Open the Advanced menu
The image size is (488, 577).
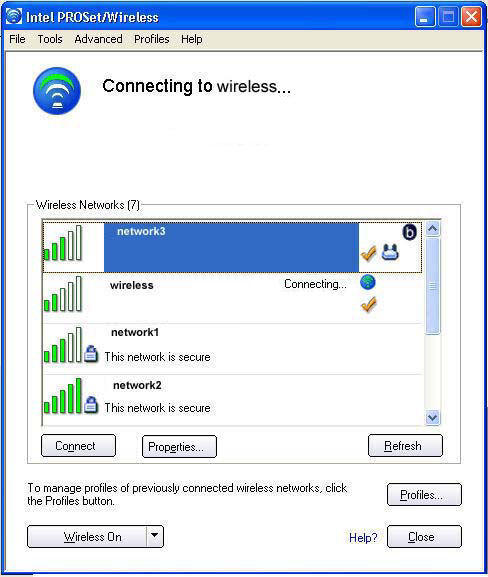coord(98,39)
